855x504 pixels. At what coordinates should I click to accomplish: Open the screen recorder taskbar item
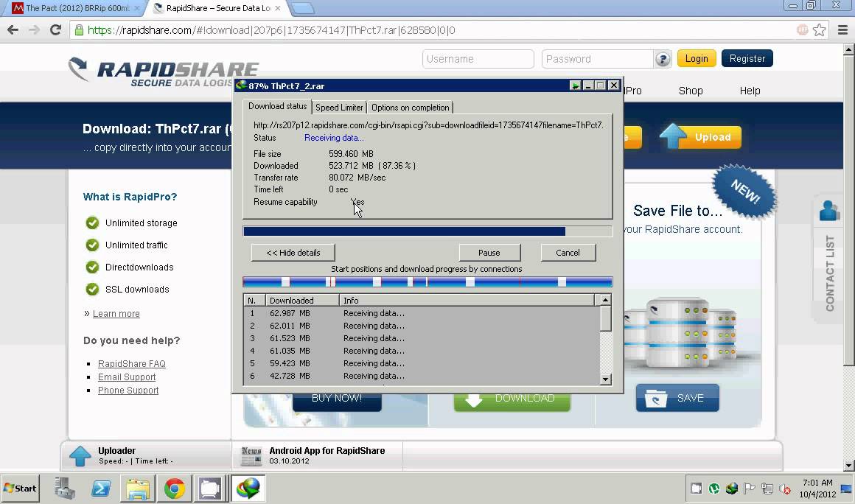tap(210, 489)
